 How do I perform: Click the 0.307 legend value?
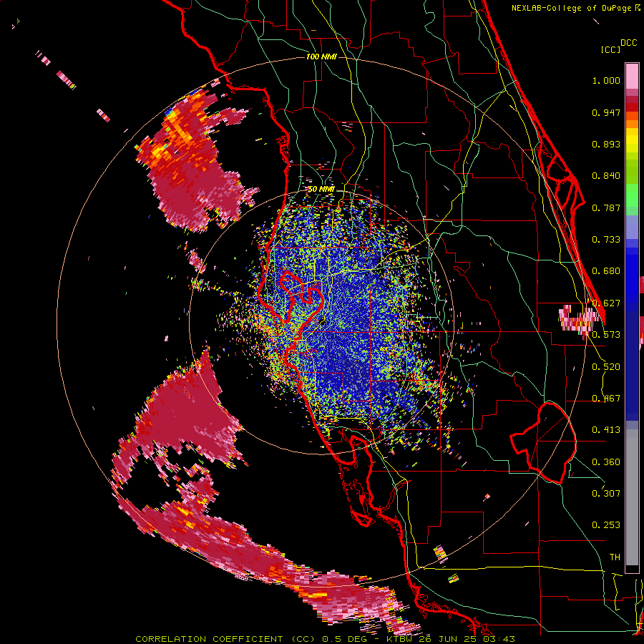(x=606, y=493)
